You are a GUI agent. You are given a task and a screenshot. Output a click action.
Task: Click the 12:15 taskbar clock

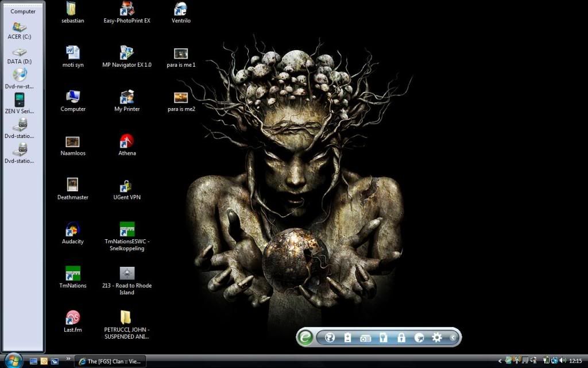(575, 361)
